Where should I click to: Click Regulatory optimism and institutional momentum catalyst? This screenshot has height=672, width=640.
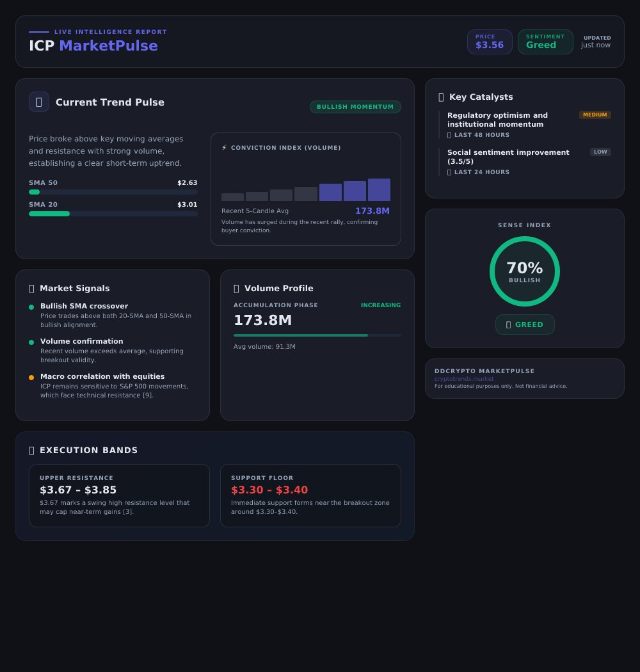coord(497,120)
